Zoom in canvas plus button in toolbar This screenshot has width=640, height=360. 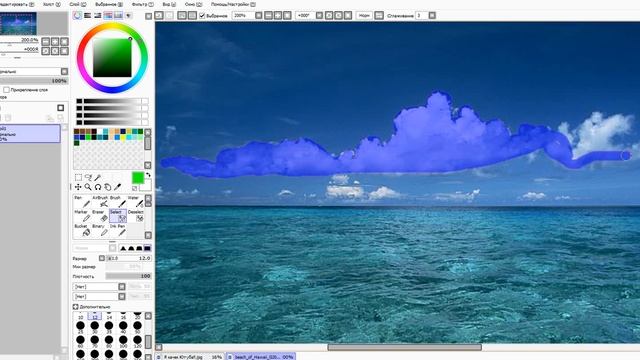point(278,16)
